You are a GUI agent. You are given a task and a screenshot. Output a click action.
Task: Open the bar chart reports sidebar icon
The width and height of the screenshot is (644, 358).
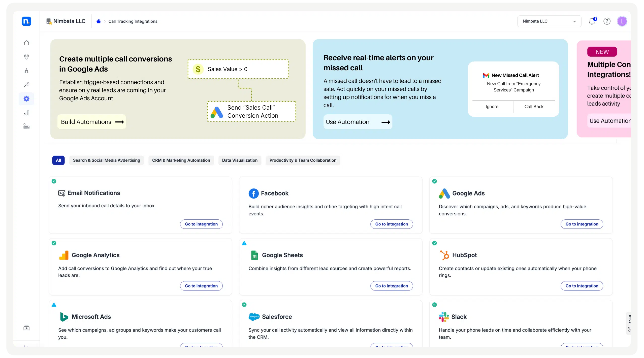pos(26,113)
